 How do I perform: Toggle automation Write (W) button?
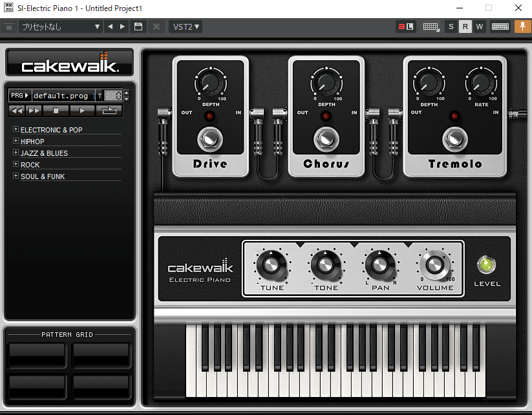[480, 27]
